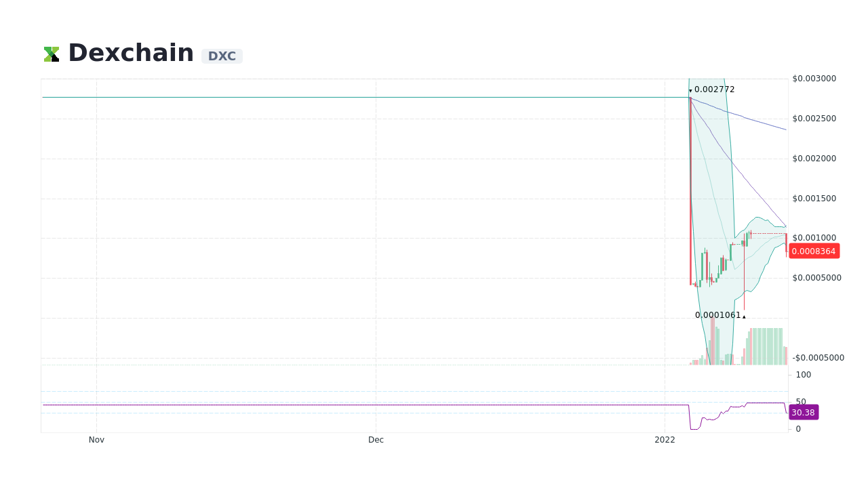Viewport: 868px width, 488px height.
Task: Click the Dexchain title heading
Action: 131,52
